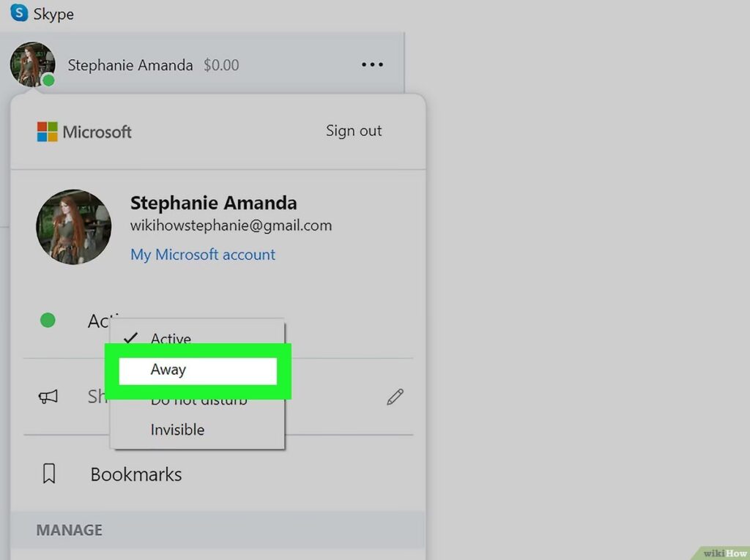This screenshot has width=750, height=560.
Task: Click the green status dot beside Active
Action: pos(48,320)
